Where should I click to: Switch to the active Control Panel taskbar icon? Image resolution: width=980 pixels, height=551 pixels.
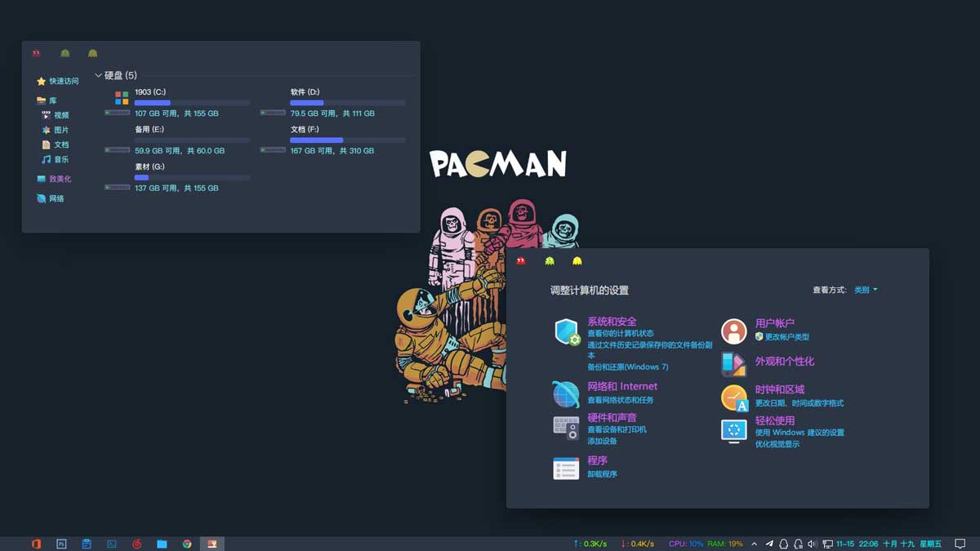click(x=212, y=544)
